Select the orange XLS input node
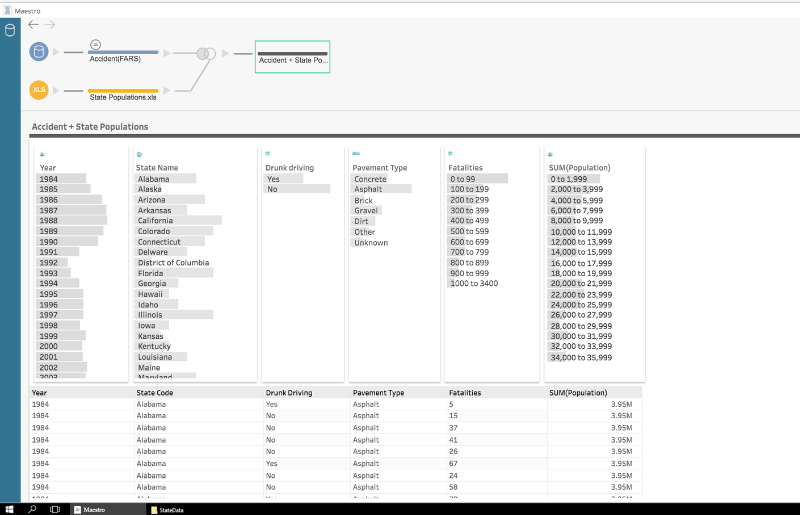 pos(39,90)
